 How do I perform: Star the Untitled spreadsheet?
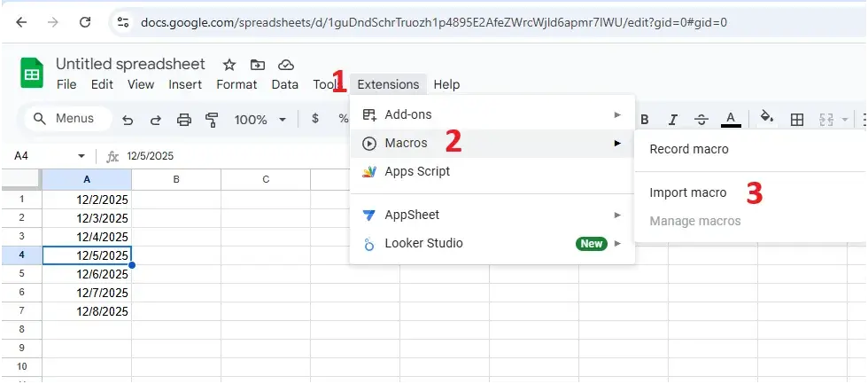point(229,65)
